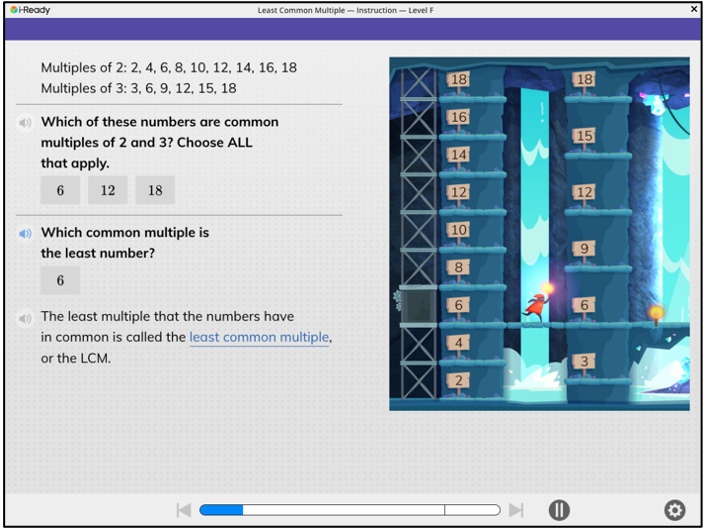Viewport: 705px width, 528px height.
Task: Select the 6 tile under the least number question
Action: click(x=60, y=280)
